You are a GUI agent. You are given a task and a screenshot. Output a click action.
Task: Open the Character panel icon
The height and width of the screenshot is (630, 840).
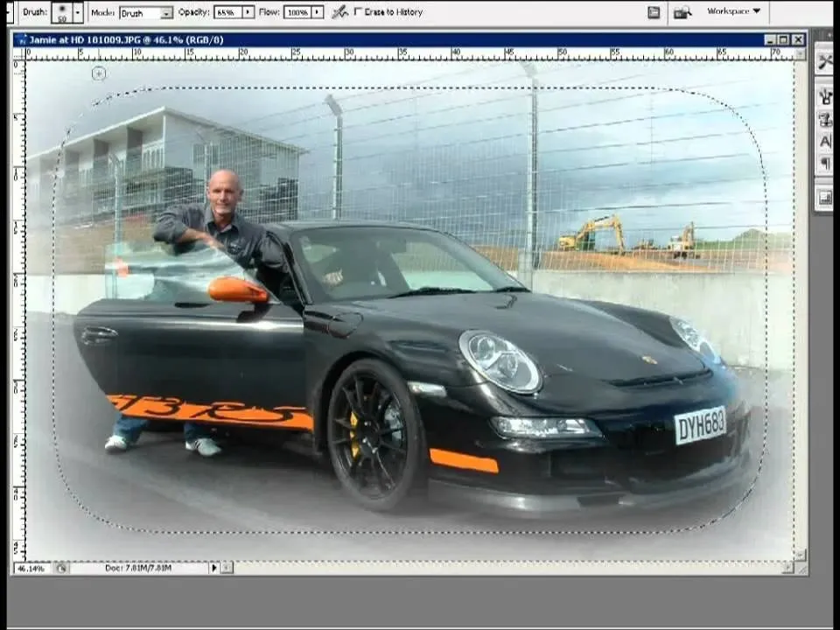825,142
